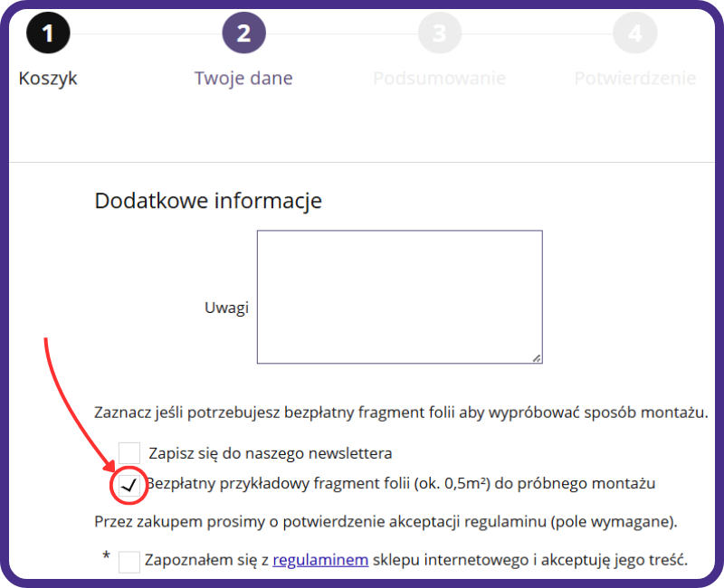Image resolution: width=724 pixels, height=588 pixels.
Task: Open the Podsumowanie step label
Action: 439,79
